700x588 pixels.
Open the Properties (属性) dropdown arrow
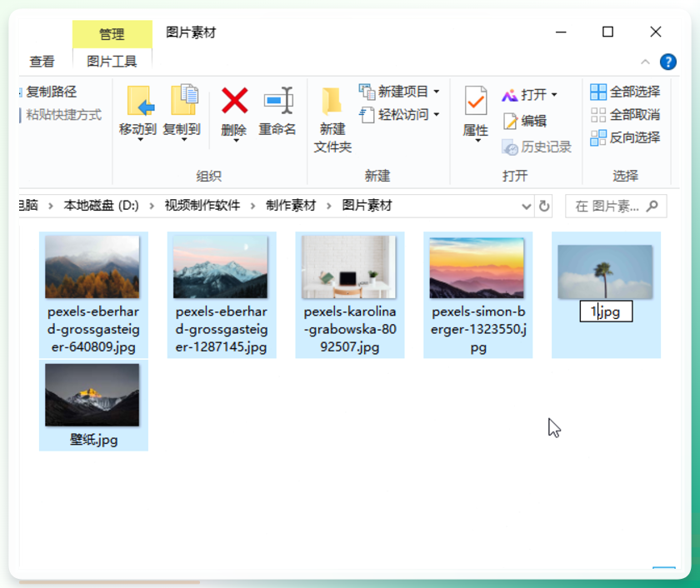pyautogui.click(x=477, y=141)
